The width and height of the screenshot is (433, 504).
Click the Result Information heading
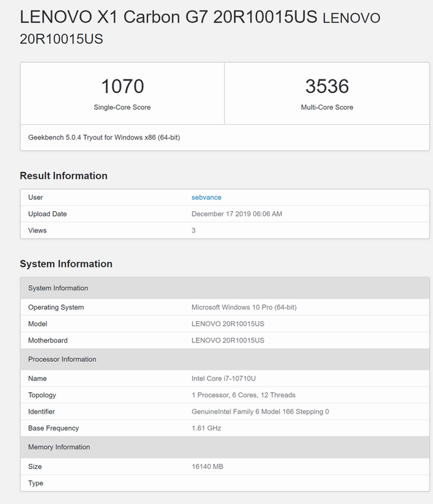tap(63, 176)
